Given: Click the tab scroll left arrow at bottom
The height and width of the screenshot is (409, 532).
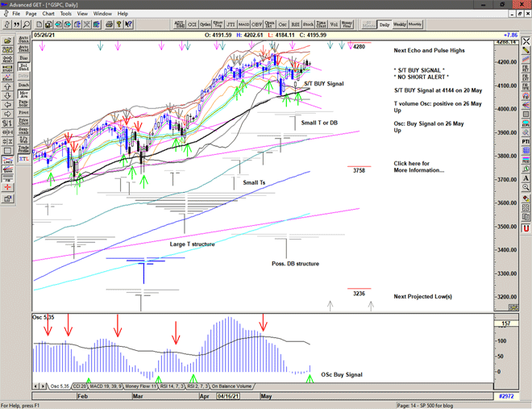Looking at the screenshot, I should (x=36, y=386).
